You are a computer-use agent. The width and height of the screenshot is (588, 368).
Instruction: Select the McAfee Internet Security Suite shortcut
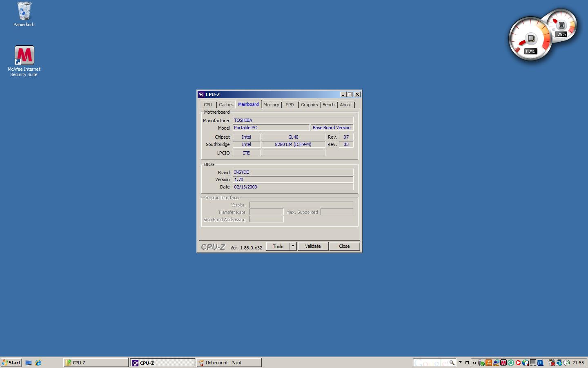tap(24, 61)
